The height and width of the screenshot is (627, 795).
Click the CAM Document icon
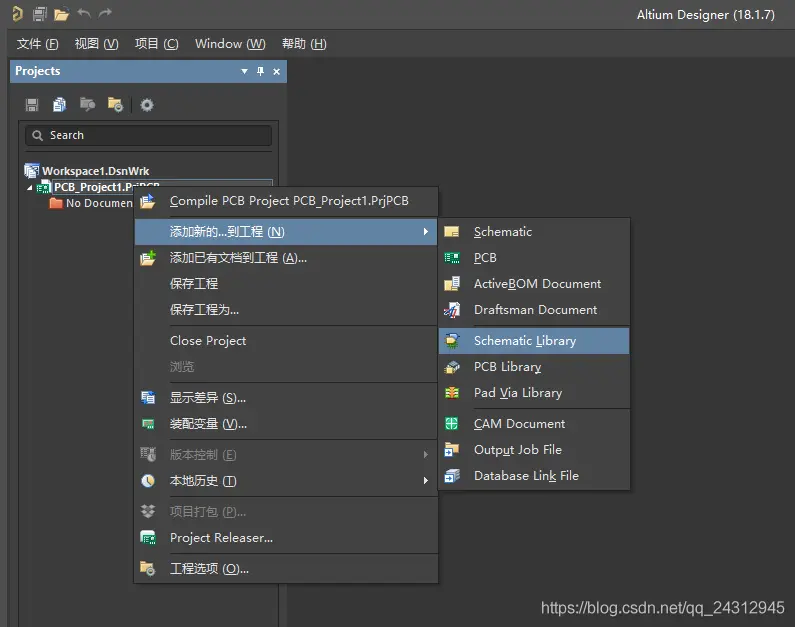pos(451,424)
